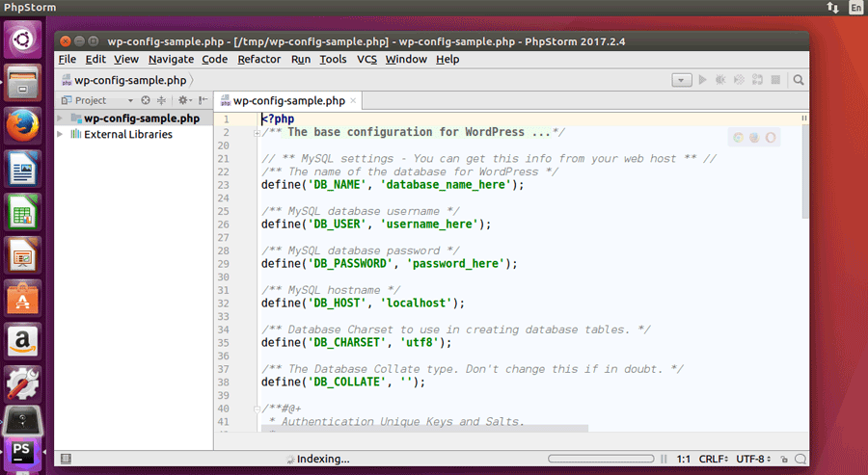Open Search Everywhere magnifier icon
Viewport: 868px width, 475px height.
coord(799,80)
